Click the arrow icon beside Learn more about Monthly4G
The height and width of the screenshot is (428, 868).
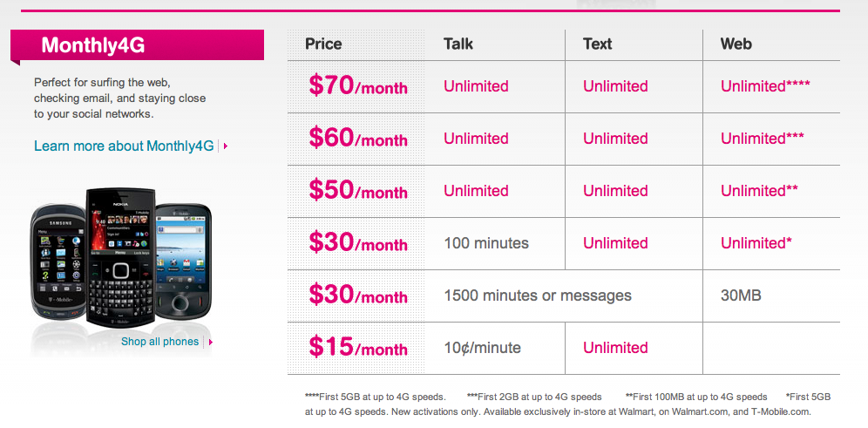(226, 146)
